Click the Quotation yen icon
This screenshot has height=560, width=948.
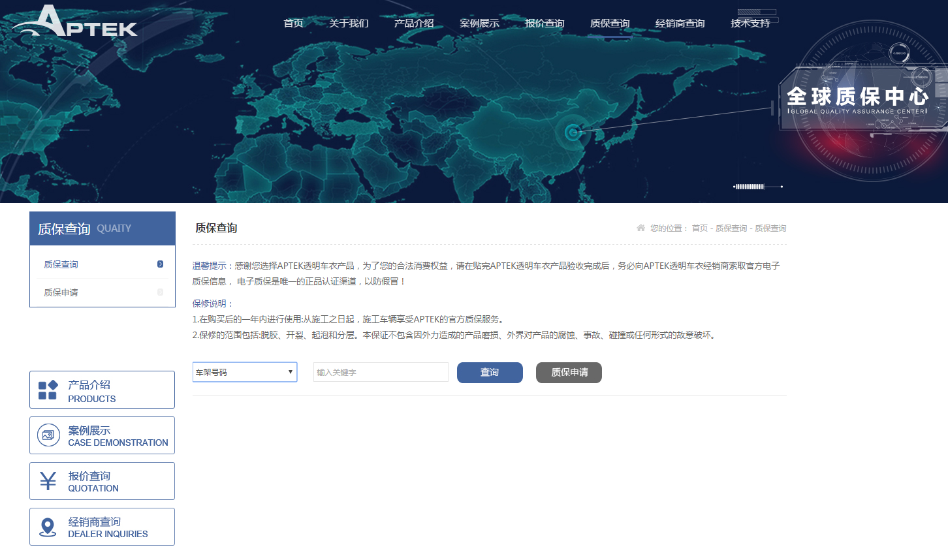(48, 481)
